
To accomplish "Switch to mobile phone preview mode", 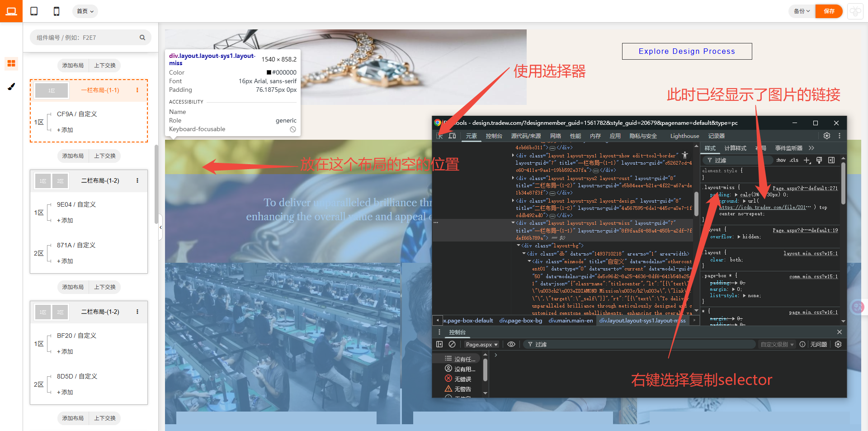I will (x=57, y=11).
